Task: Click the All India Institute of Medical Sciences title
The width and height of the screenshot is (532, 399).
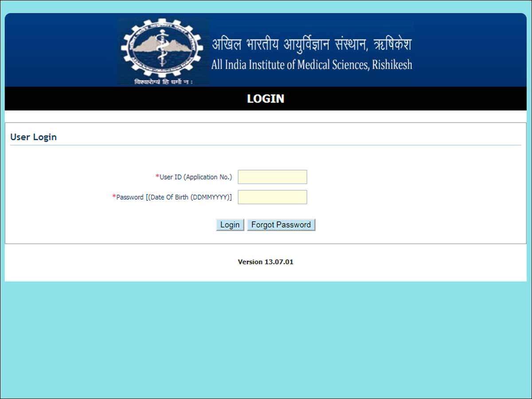Action: [x=312, y=65]
